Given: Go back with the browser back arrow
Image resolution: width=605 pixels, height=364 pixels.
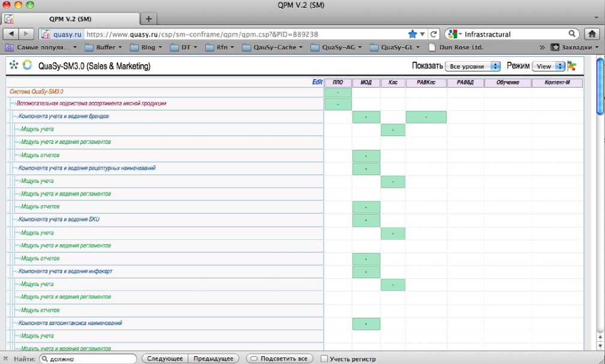Looking at the screenshot, I should click(11, 34).
